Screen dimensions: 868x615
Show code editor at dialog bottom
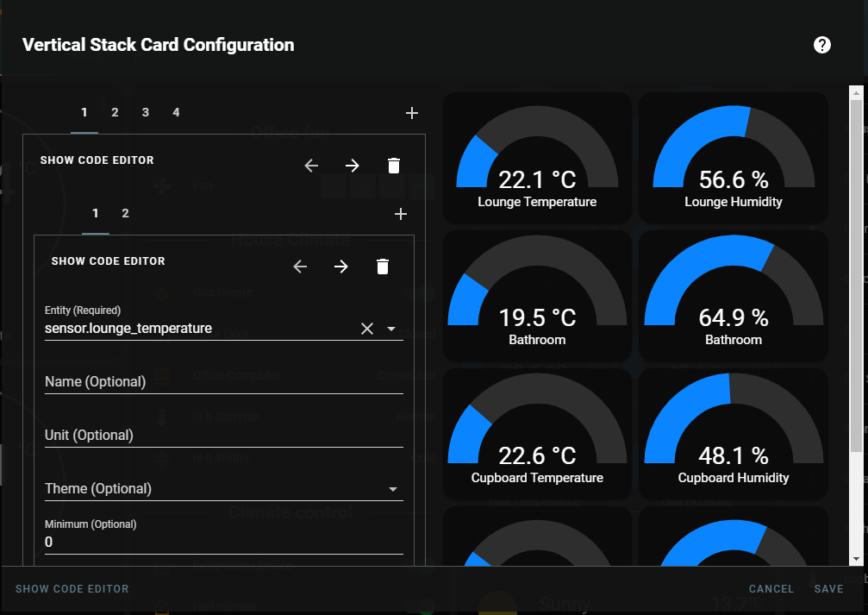point(72,589)
